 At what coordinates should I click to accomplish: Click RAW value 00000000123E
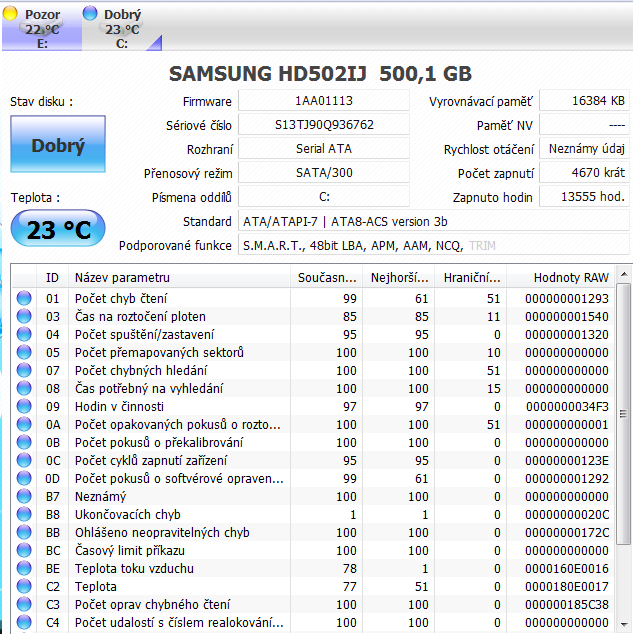coord(567,461)
